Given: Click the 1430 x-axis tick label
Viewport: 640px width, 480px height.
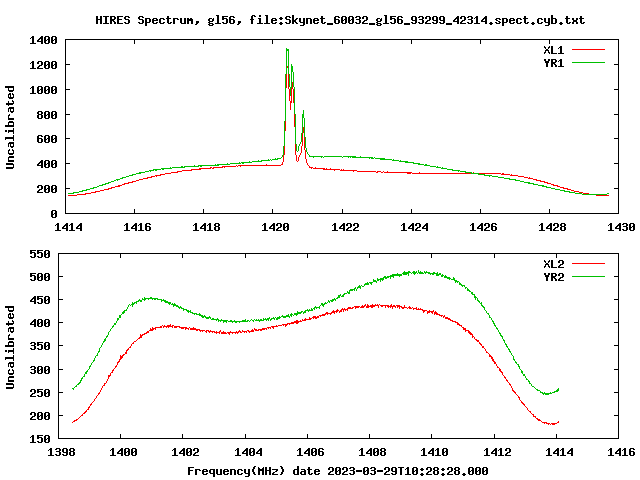Looking at the screenshot, I should point(621,227).
